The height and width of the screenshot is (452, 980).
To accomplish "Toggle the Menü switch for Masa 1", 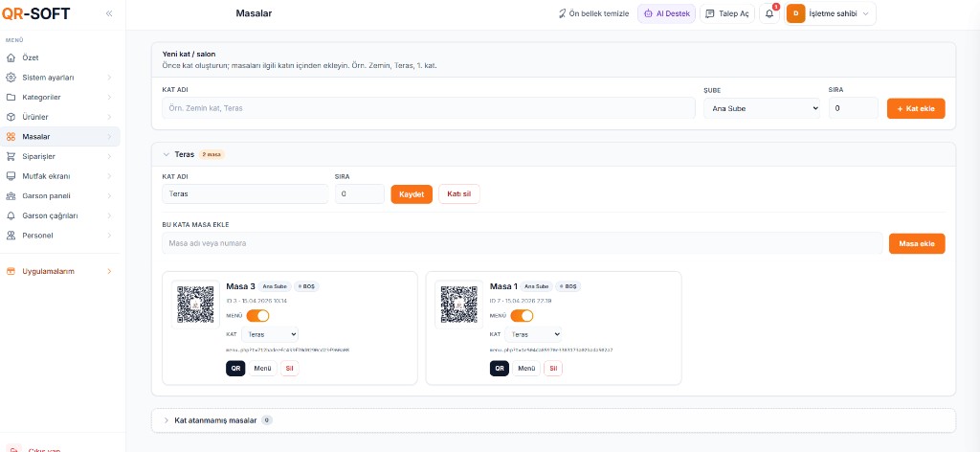I will tap(522, 315).
